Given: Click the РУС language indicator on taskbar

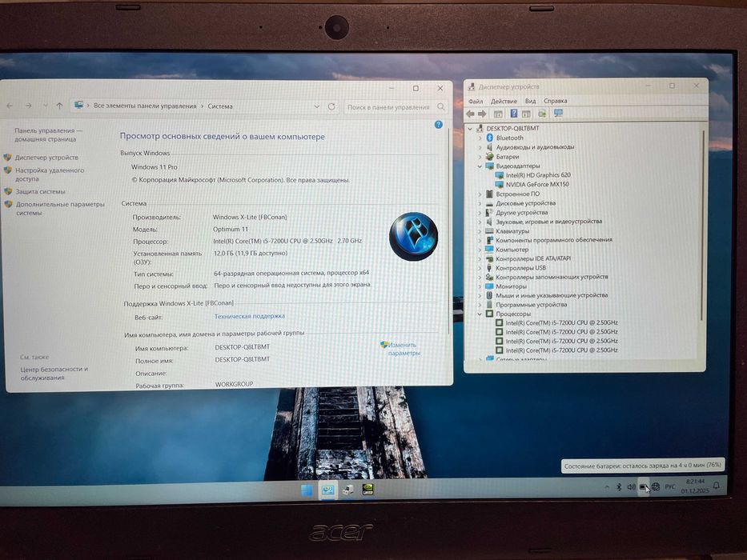Looking at the screenshot, I should (670, 486).
